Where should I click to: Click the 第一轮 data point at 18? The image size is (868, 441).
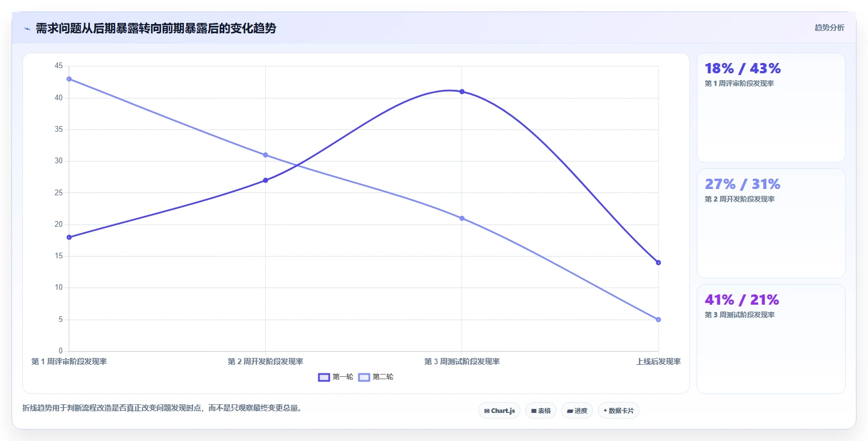tap(69, 237)
